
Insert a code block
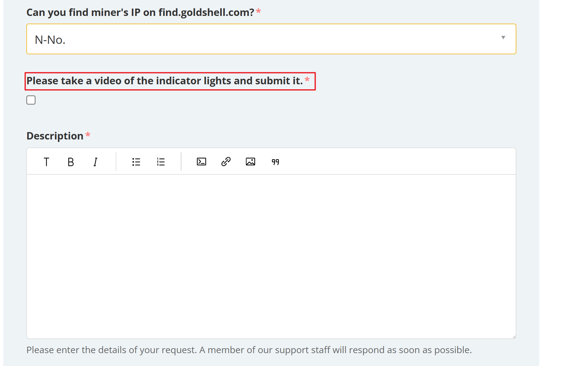(201, 162)
